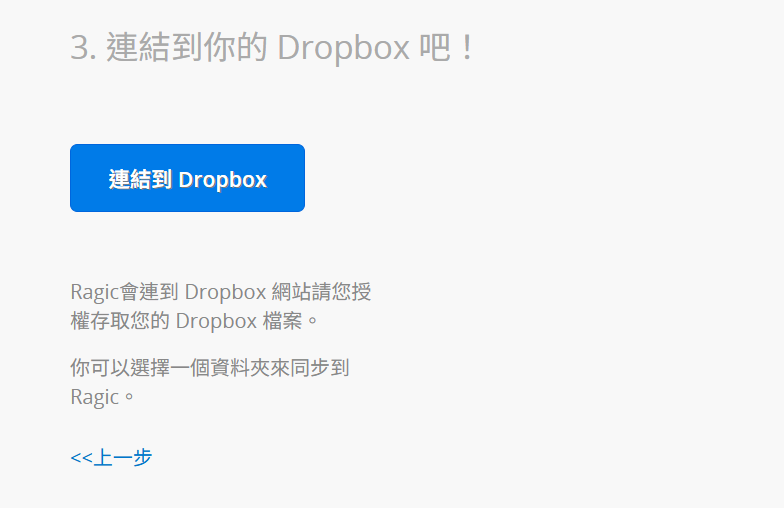The width and height of the screenshot is (784, 508).
Task: Click the step number 3. in the heading
Action: [83, 48]
